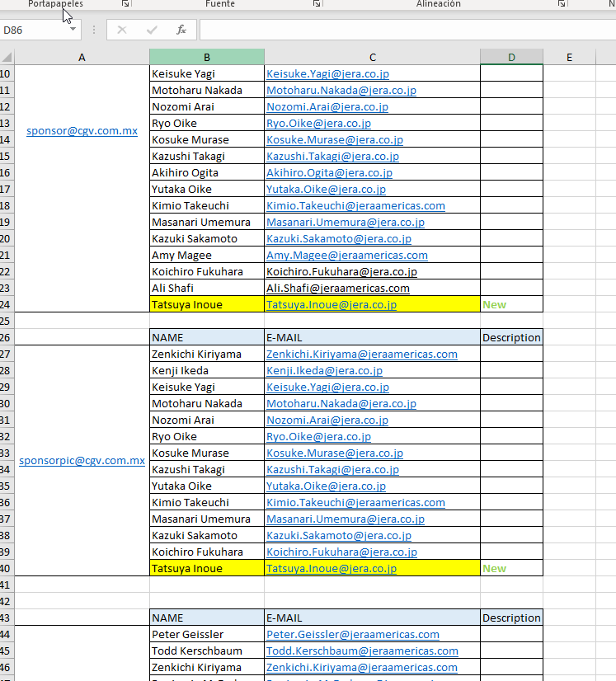
Task: Open the Portapapeles dialog launcher
Action: 125,4
